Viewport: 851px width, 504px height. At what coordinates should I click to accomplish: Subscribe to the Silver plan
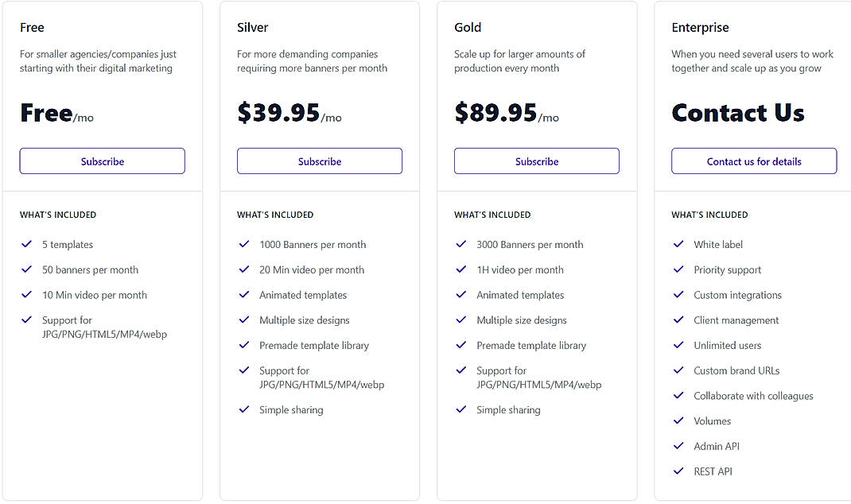(319, 161)
